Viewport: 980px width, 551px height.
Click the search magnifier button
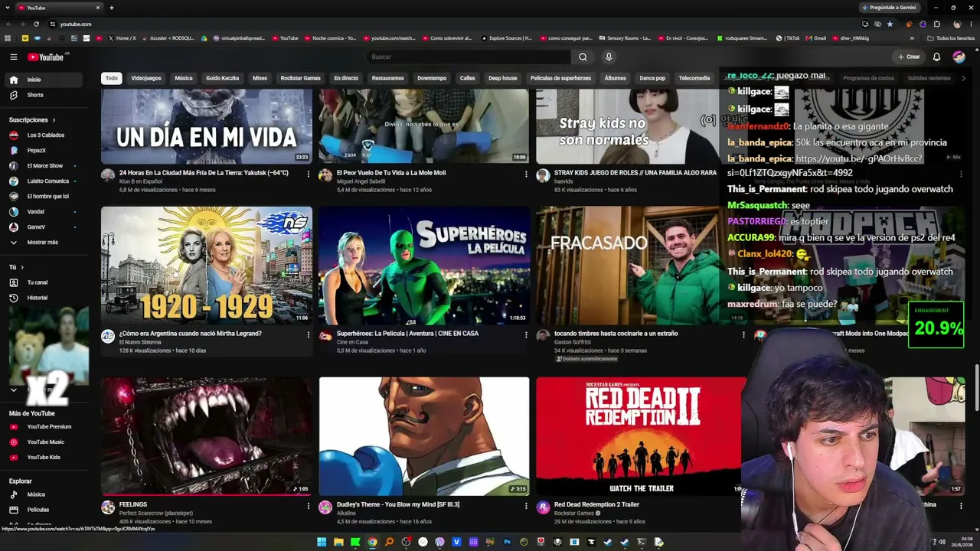click(583, 57)
